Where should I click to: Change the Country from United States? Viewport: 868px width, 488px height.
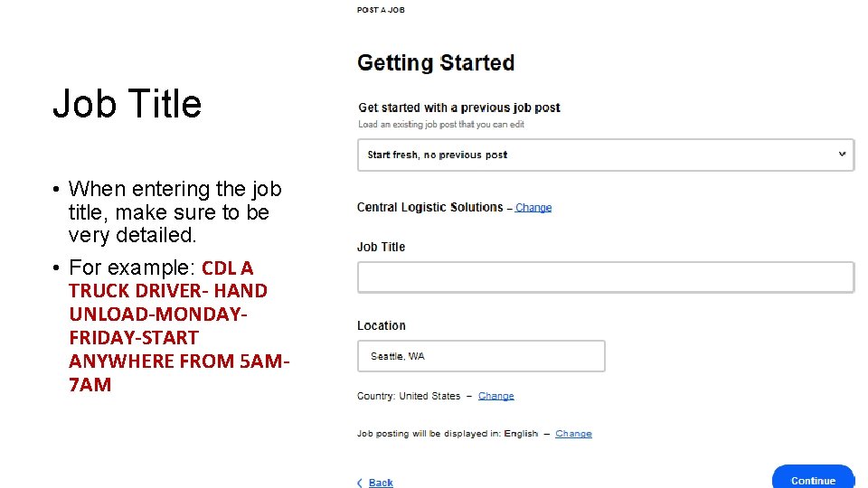pos(495,396)
